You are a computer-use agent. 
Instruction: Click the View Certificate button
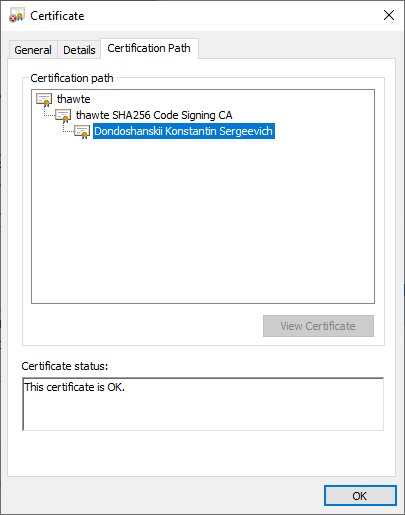tap(318, 326)
